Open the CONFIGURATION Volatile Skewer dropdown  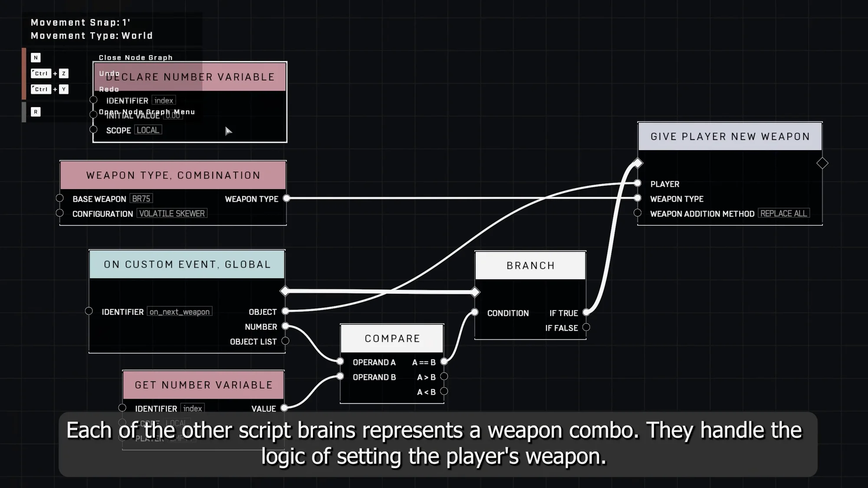(x=172, y=213)
